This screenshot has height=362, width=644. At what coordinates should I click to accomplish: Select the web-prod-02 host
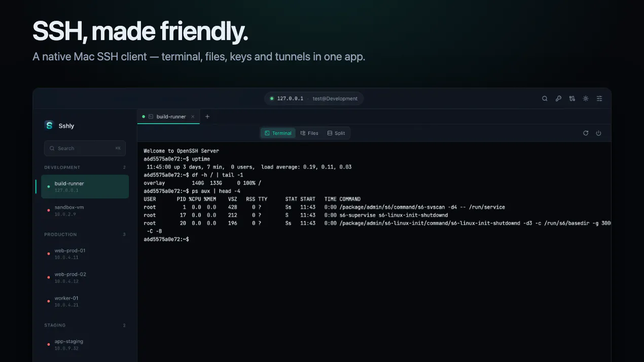[85, 277]
